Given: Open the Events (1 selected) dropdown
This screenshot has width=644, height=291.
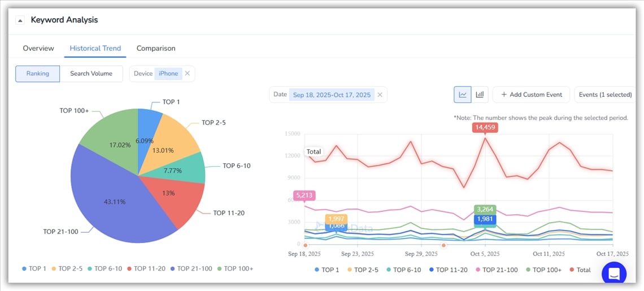Looking at the screenshot, I should point(604,94).
